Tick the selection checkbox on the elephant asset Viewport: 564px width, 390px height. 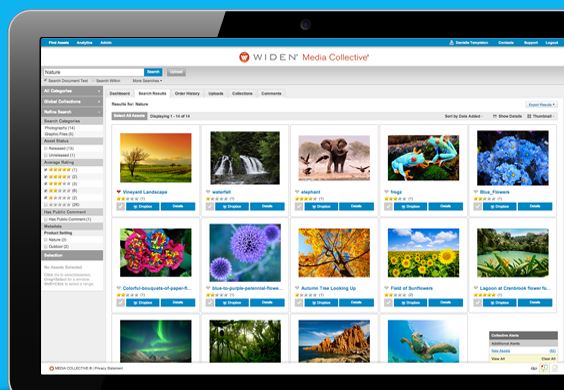[299, 207]
